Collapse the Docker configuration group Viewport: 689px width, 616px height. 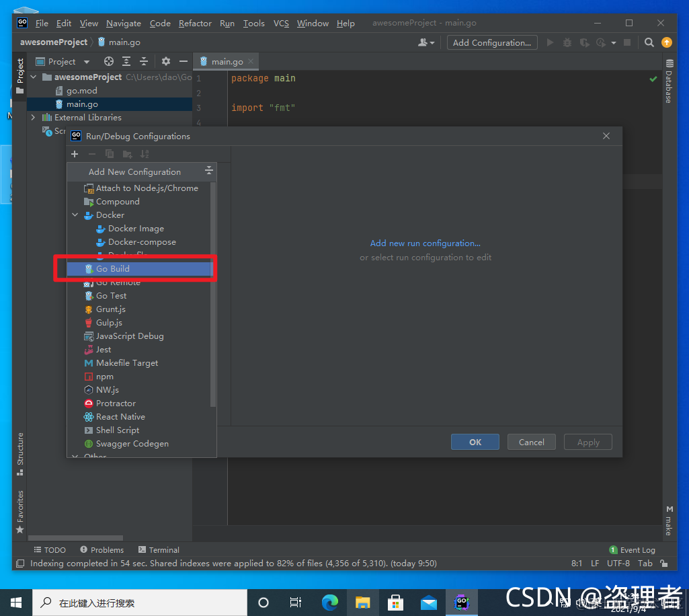(x=75, y=215)
